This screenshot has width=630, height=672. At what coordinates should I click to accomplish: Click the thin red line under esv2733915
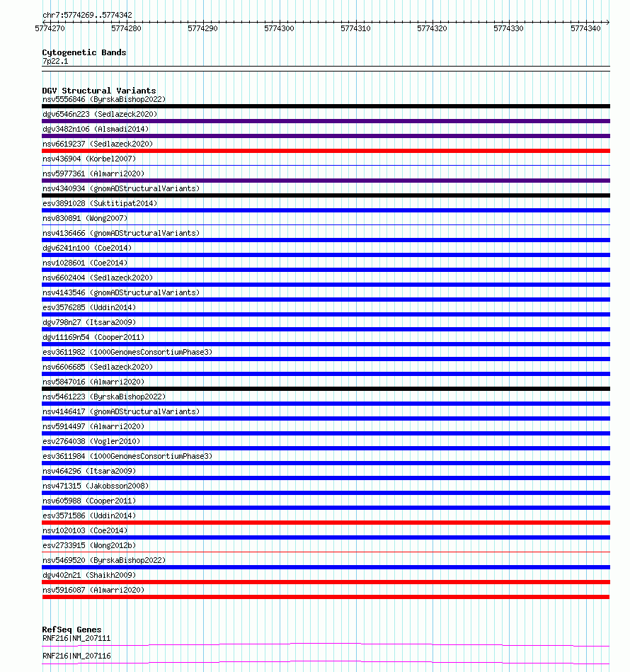[x=326, y=552]
